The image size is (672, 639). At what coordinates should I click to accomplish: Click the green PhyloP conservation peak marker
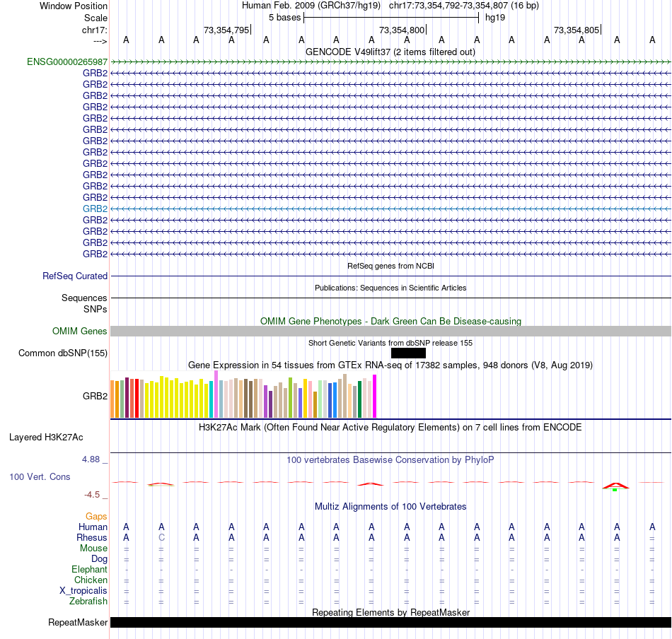(x=615, y=490)
